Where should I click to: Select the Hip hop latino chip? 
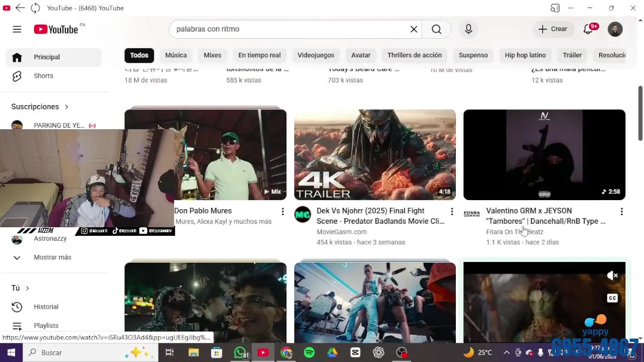[x=525, y=55]
